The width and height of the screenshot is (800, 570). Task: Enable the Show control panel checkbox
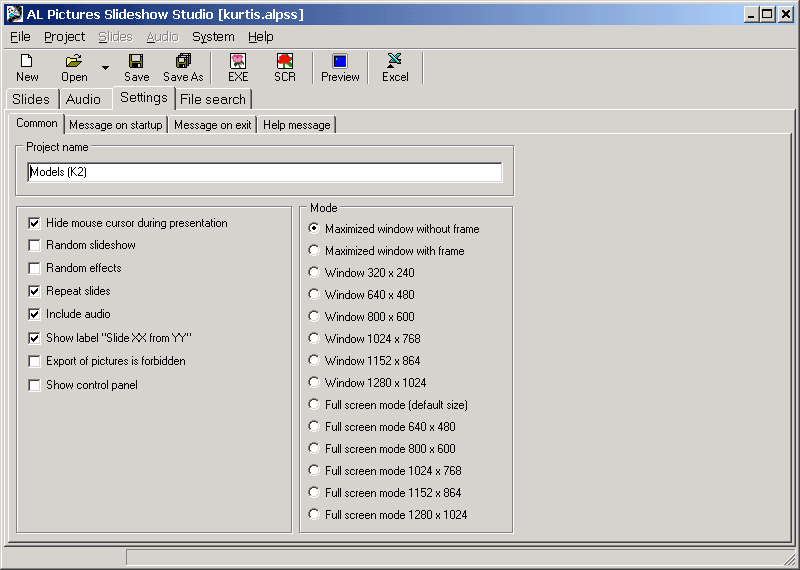pyautogui.click(x=35, y=386)
